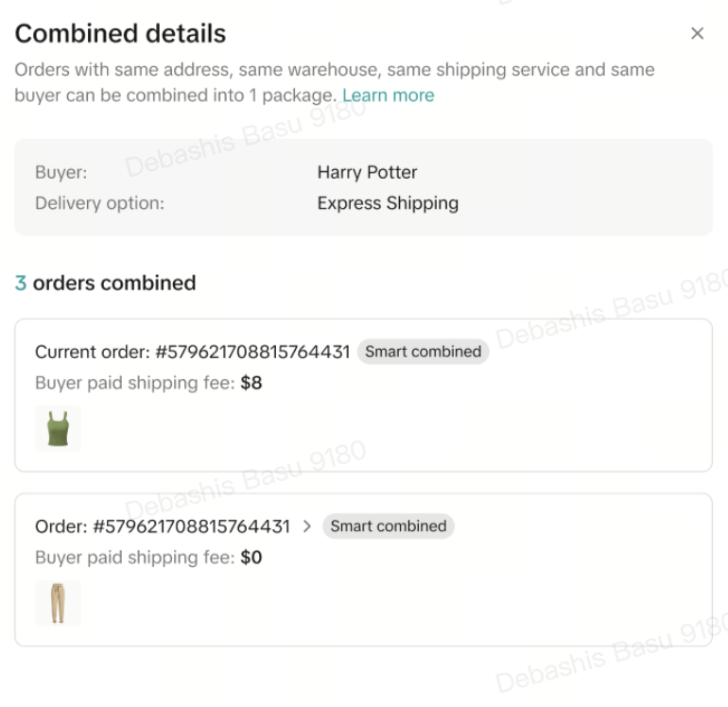Click the Buyer field label
Image resolution: width=728 pixels, height=707 pixels.
61,172
